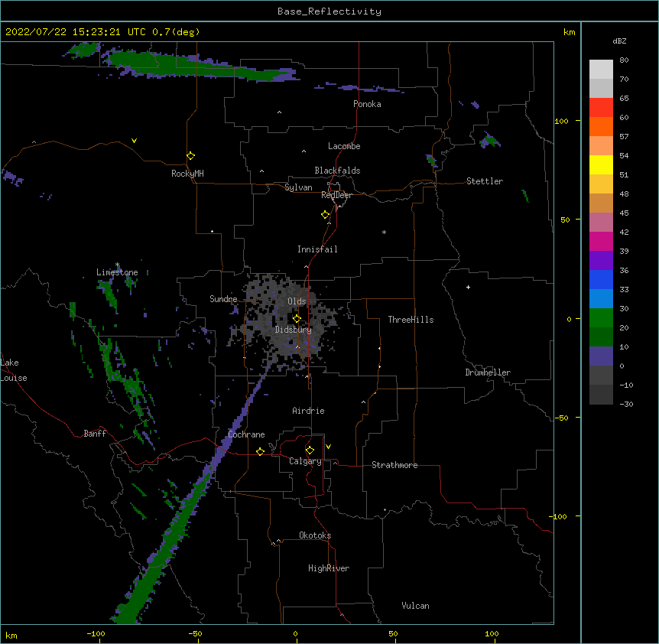Select the magenta 39-42 dBZ legend swatch
Image resolution: width=659 pixels, height=644 pixels.
tap(601, 241)
